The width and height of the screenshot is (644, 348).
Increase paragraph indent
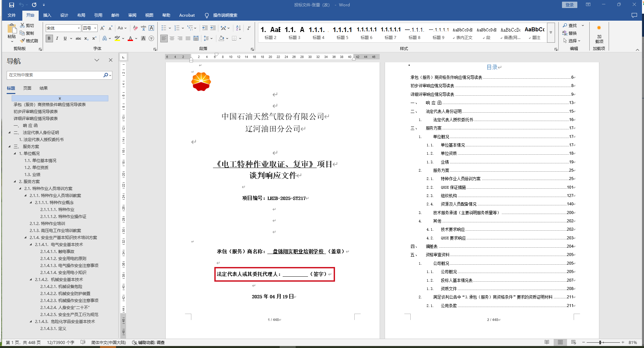[x=213, y=28]
